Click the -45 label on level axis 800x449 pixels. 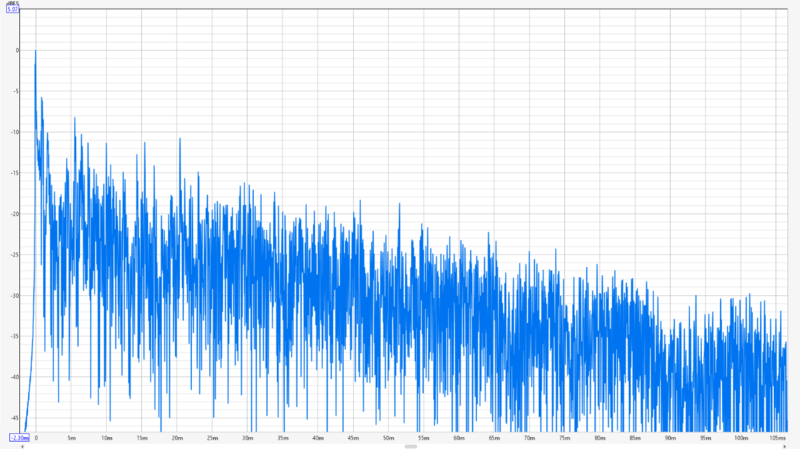[x=14, y=418]
